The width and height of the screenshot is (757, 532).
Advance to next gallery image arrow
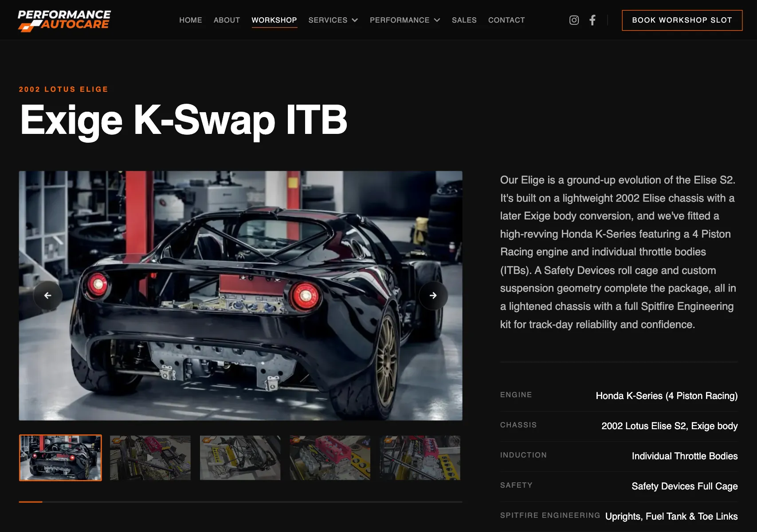(x=433, y=295)
